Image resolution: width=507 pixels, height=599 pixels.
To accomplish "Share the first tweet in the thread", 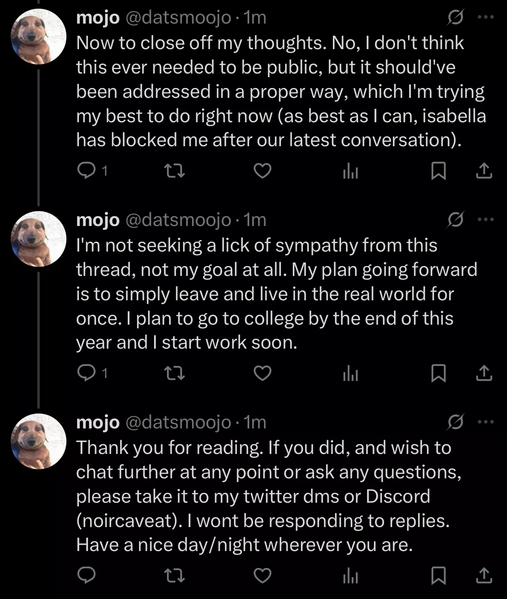I will tap(484, 171).
